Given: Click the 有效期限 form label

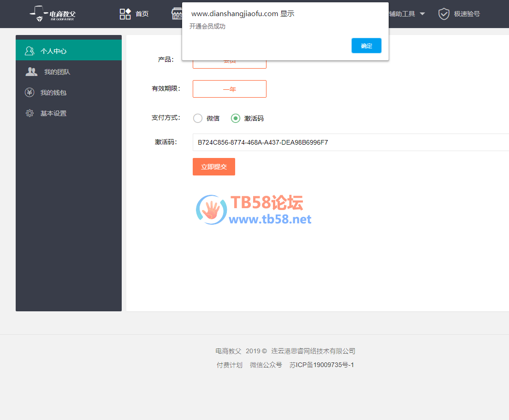Looking at the screenshot, I should coord(166,88).
